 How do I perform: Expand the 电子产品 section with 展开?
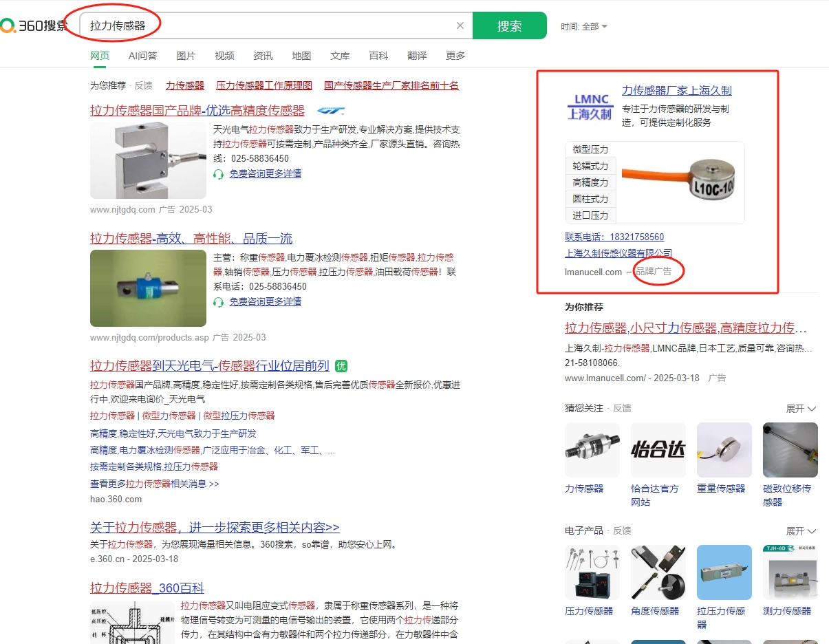point(801,531)
